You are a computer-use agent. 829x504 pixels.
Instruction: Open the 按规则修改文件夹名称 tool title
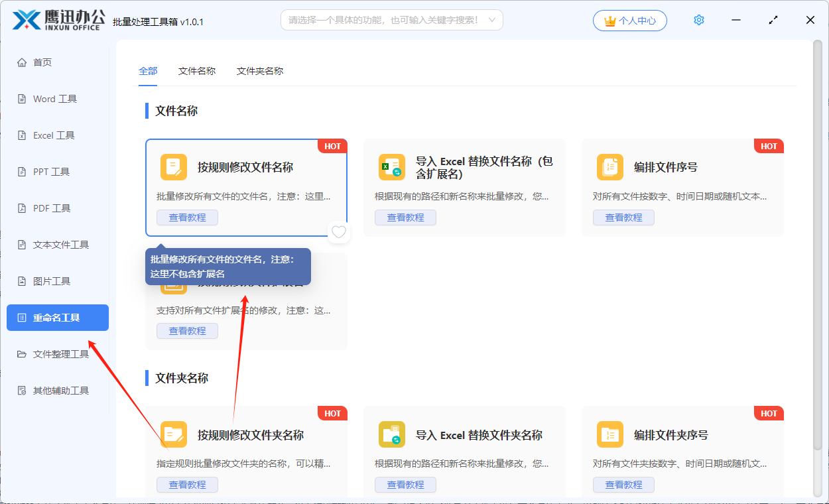[251, 435]
